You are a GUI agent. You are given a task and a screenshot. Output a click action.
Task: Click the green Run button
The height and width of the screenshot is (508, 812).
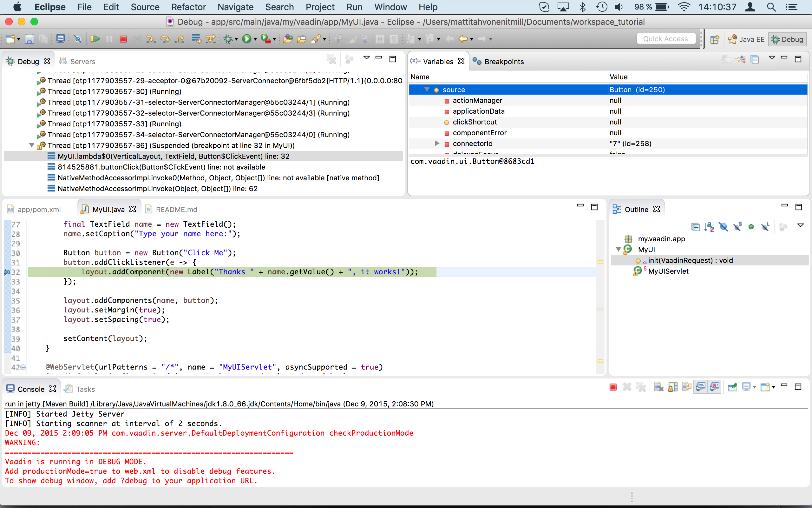click(247, 39)
